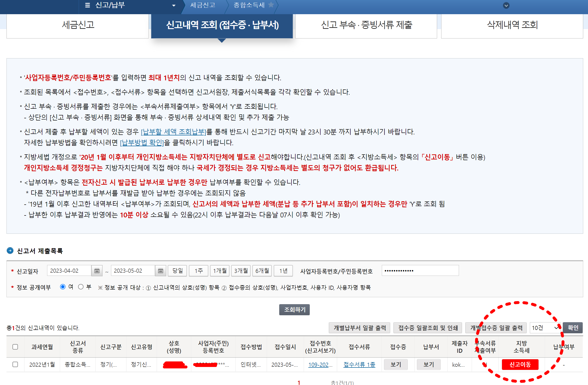This screenshot has width=588, height=385.
Task: Click the 사업자등록번호/주민등록번호 input field
Action: click(420, 271)
